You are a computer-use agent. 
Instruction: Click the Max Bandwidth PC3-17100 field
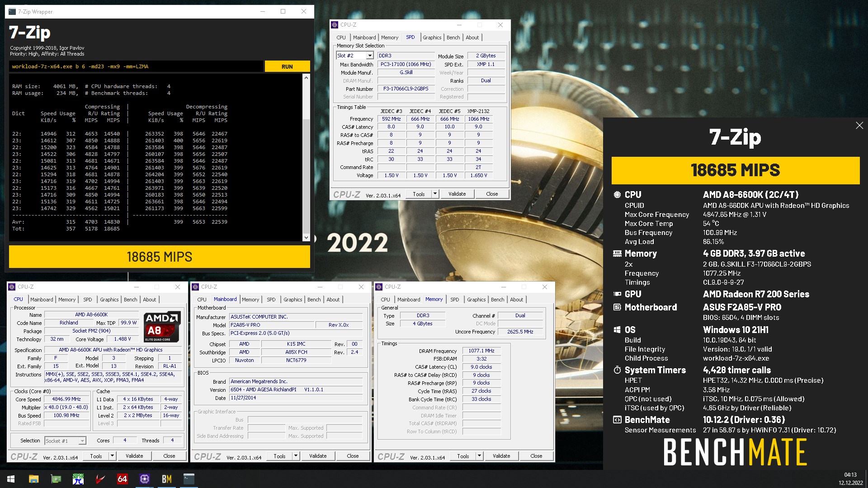click(406, 65)
